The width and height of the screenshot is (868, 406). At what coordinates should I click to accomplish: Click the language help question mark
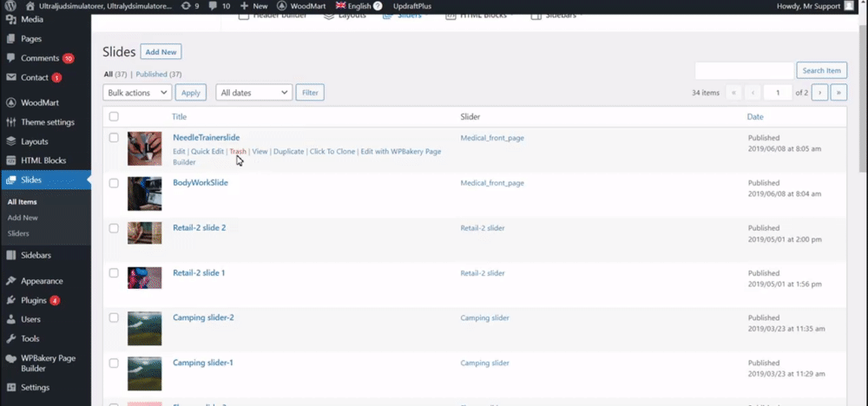click(x=378, y=6)
